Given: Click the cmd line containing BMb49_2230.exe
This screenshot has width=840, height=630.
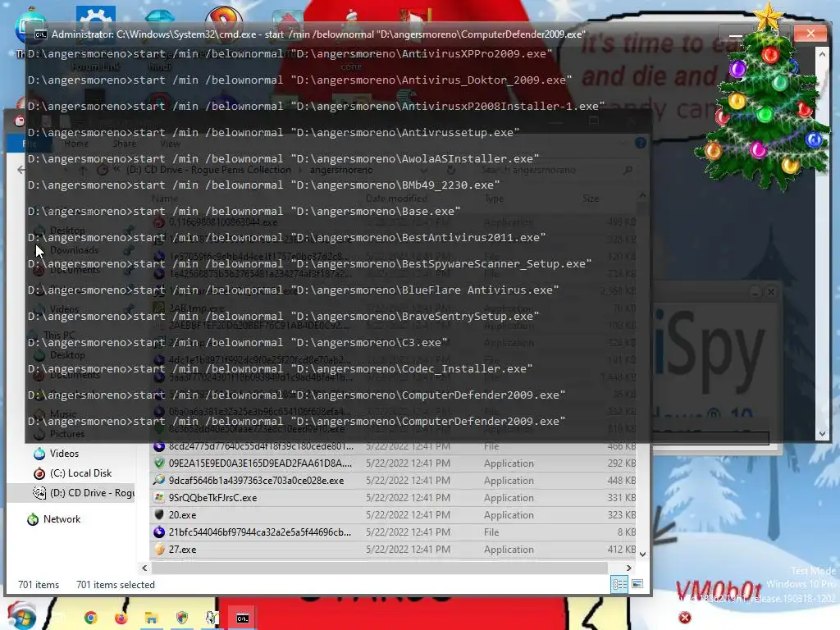Looking at the screenshot, I should (263, 185).
